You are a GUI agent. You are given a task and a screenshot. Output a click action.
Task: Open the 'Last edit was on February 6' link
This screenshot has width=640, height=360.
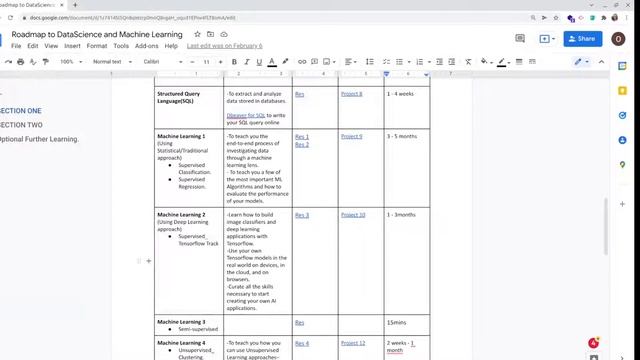(x=224, y=46)
